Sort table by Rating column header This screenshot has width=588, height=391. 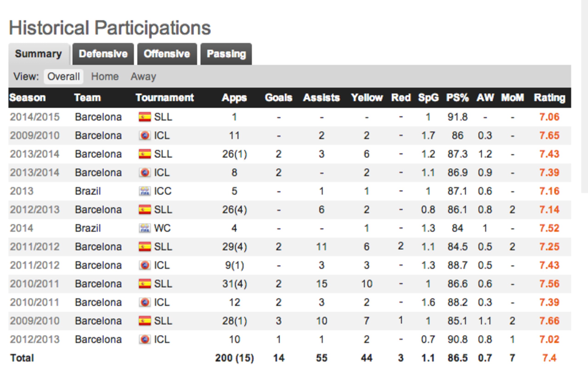coord(549,97)
